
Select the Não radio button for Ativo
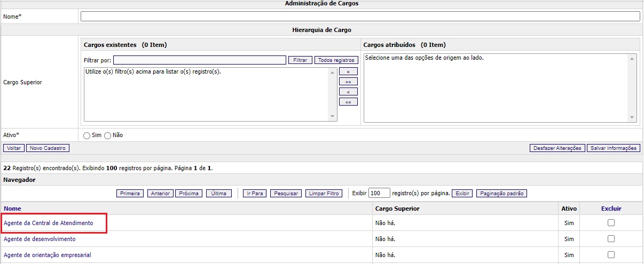coord(107,135)
